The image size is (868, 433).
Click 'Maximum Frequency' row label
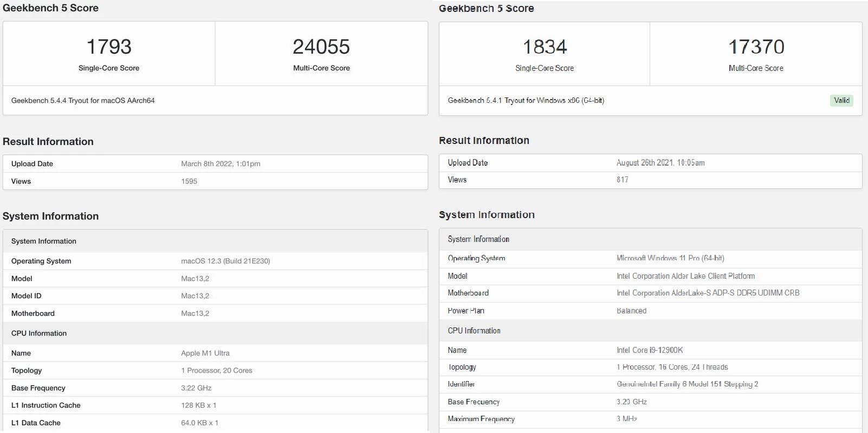481,419
